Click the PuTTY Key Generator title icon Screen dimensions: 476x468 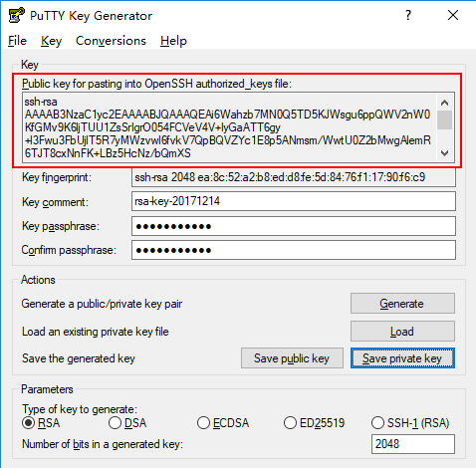(x=17, y=15)
